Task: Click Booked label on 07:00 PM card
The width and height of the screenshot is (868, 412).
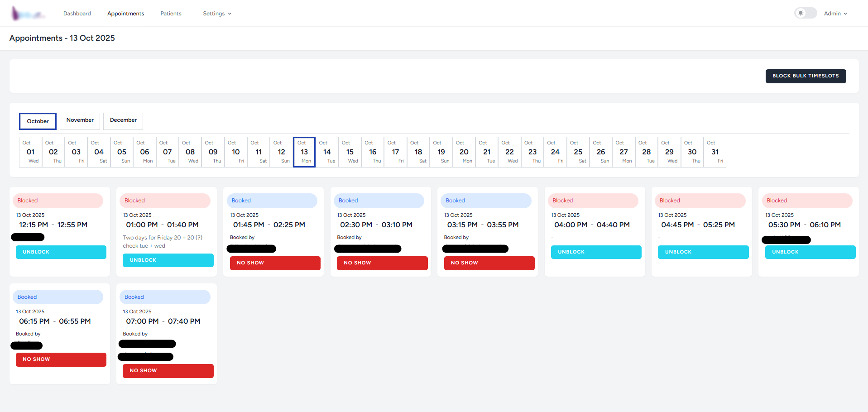Action: [165, 297]
